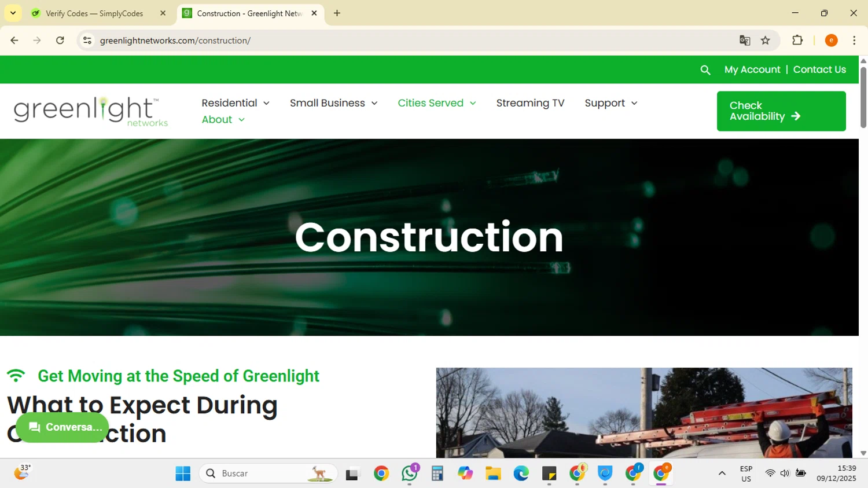Open Microsoft Edge from the taskbar
The width and height of the screenshot is (868, 488).
(521, 474)
